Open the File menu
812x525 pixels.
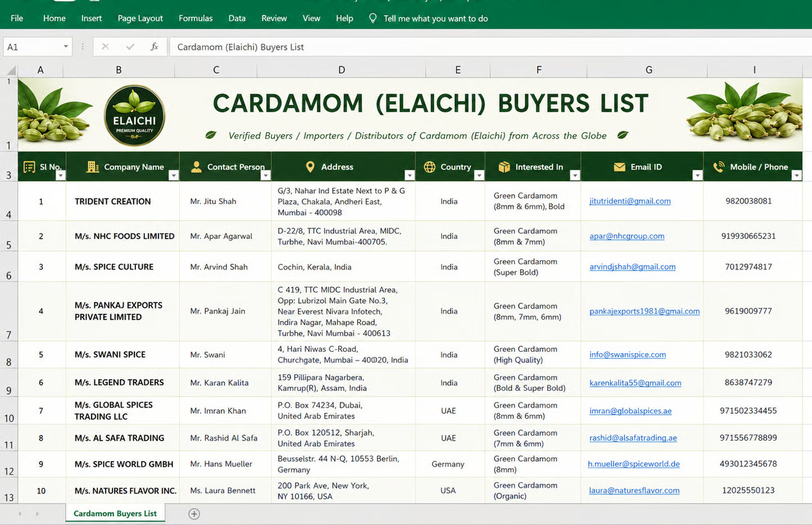coord(17,18)
